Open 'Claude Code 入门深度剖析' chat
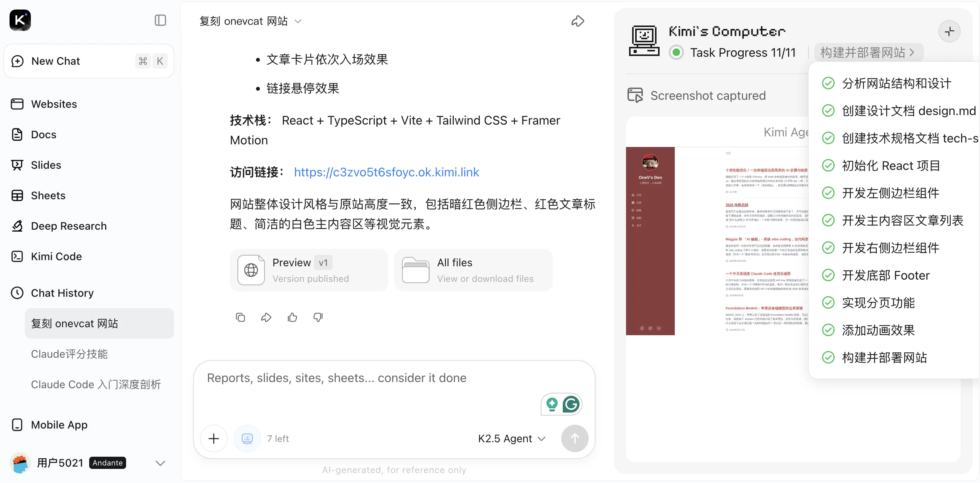The height and width of the screenshot is (483, 980). [x=96, y=384]
